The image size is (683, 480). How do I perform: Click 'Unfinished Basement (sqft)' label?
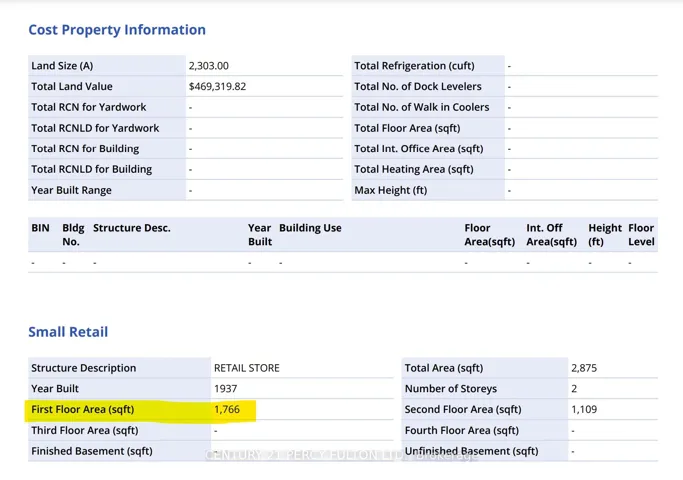coord(471,451)
